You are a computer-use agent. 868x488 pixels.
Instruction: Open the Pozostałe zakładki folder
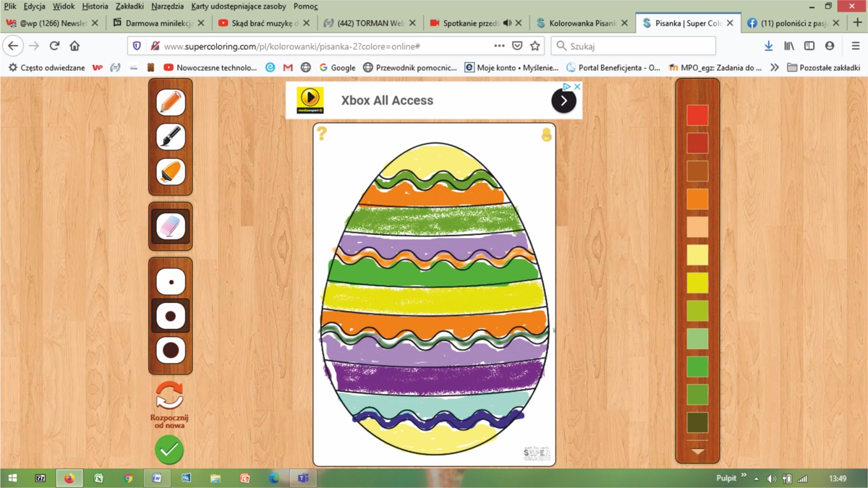(823, 67)
